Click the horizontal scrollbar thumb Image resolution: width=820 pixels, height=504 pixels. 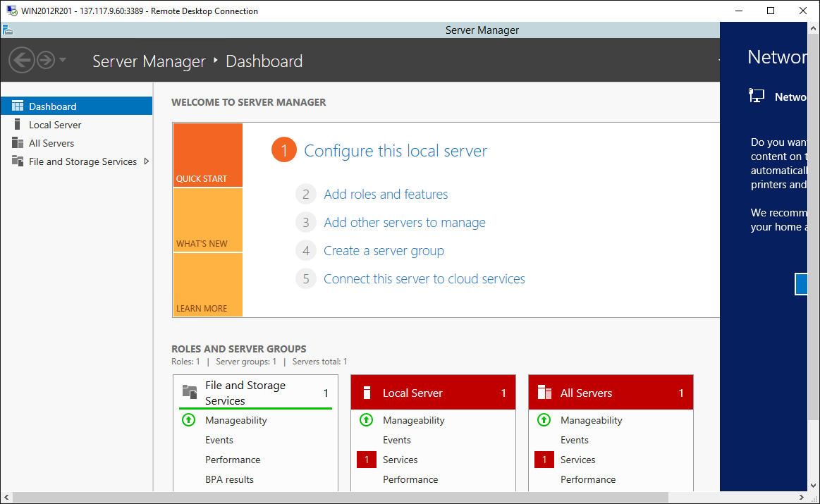tap(341, 497)
